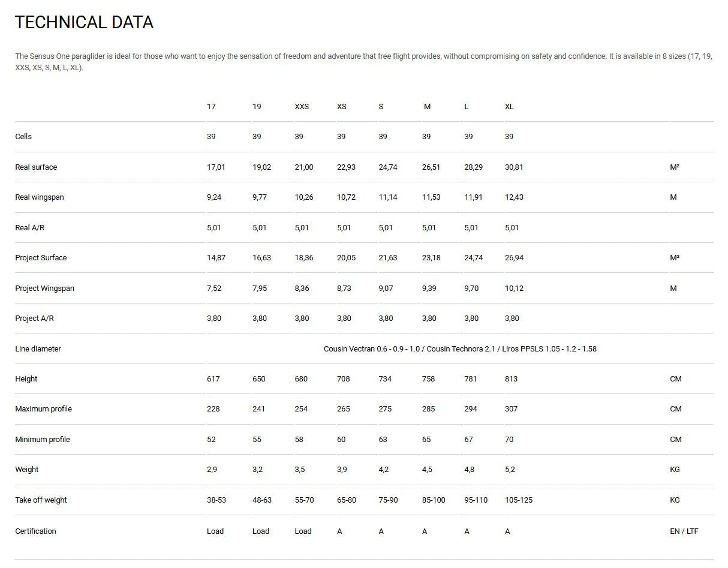Image resolution: width=728 pixels, height=568 pixels.
Task: Click the EN / LTF certification unit
Action: [x=684, y=531]
